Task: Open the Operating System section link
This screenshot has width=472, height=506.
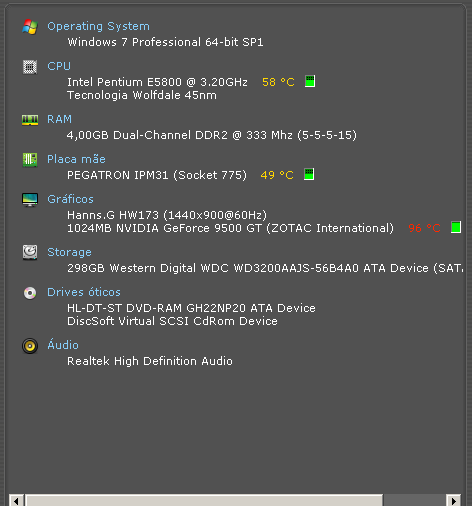Action: pyautogui.click(x=98, y=26)
